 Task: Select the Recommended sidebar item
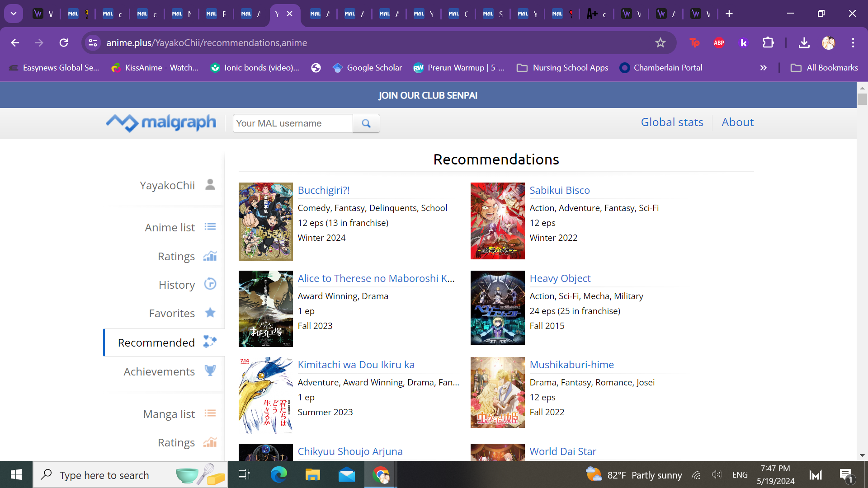pos(156,343)
